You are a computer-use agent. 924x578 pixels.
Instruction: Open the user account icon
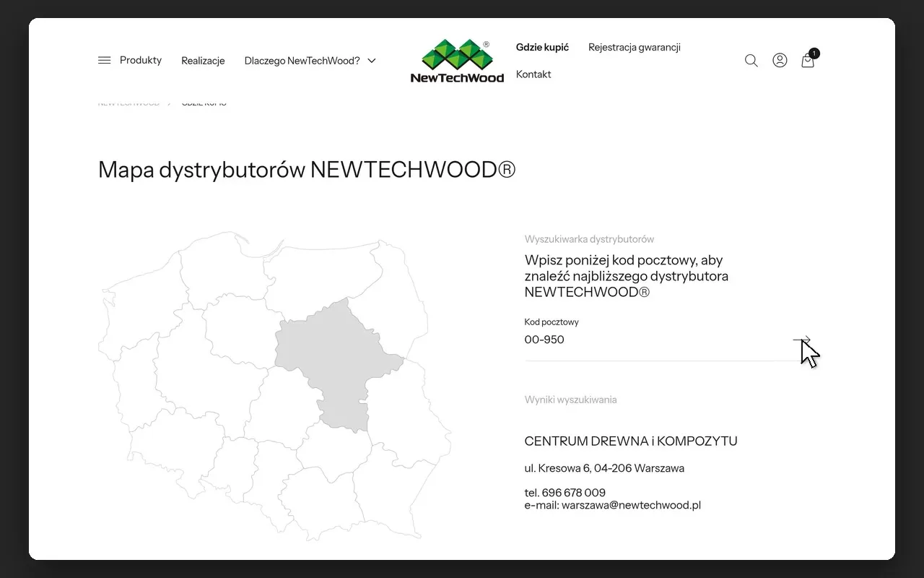[780, 61]
